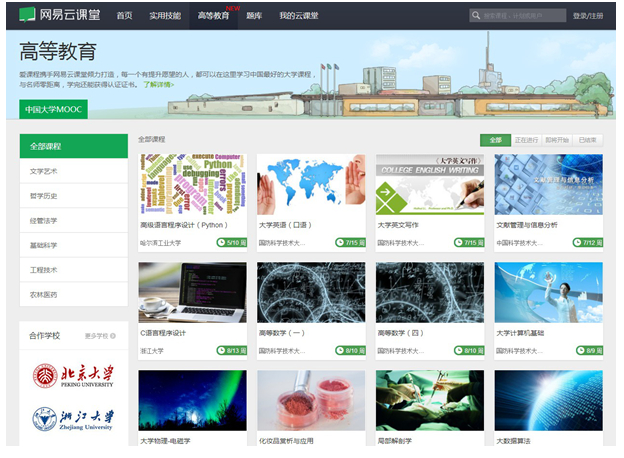Select the 即将开始 status filter
The image size is (624, 458).
(x=557, y=140)
